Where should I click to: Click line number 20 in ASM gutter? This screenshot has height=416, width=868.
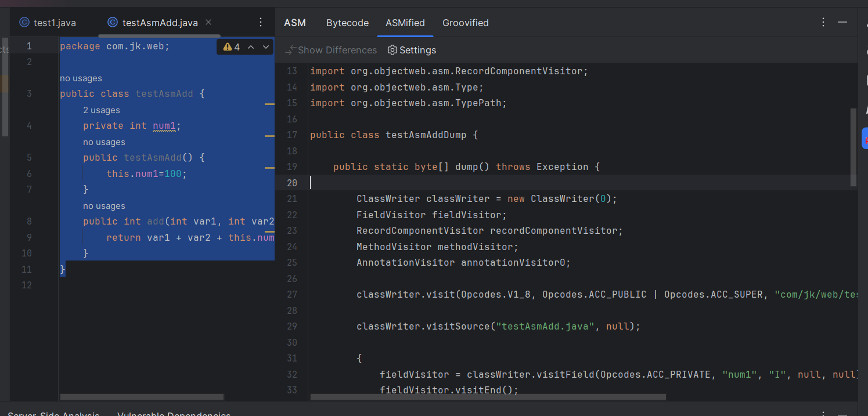[291, 183]
